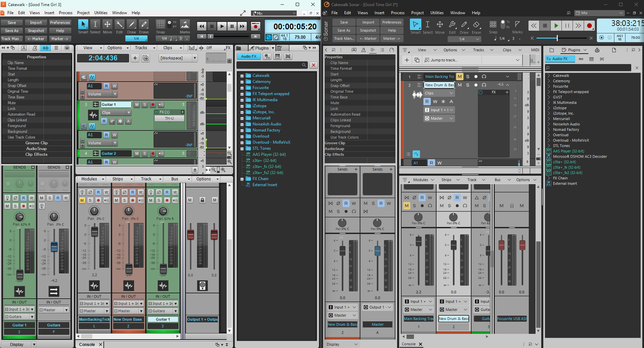Click the Stop button in left transport

pos(212,26)
